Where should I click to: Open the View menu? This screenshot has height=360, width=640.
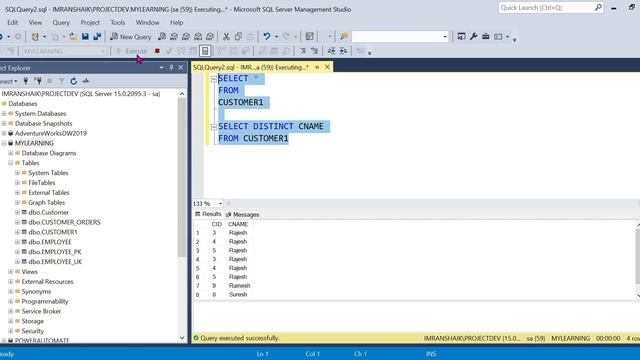tap(35, 22)
